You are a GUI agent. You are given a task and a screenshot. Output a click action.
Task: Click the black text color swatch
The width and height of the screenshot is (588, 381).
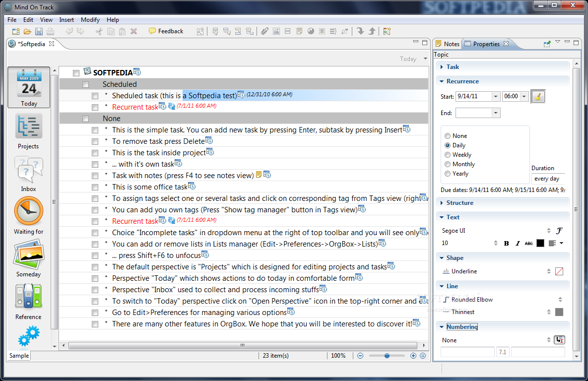(x=540, y=244)
